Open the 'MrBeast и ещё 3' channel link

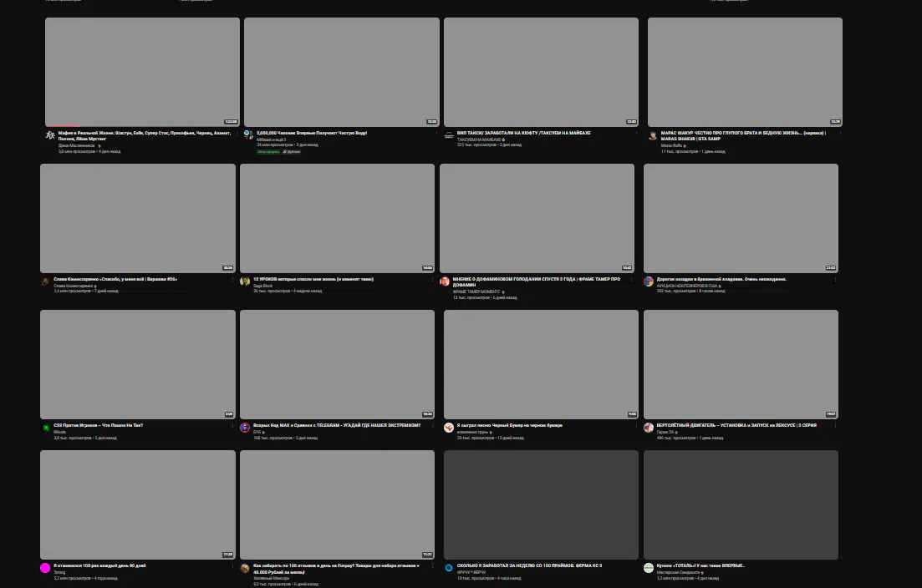coord(271,139)
